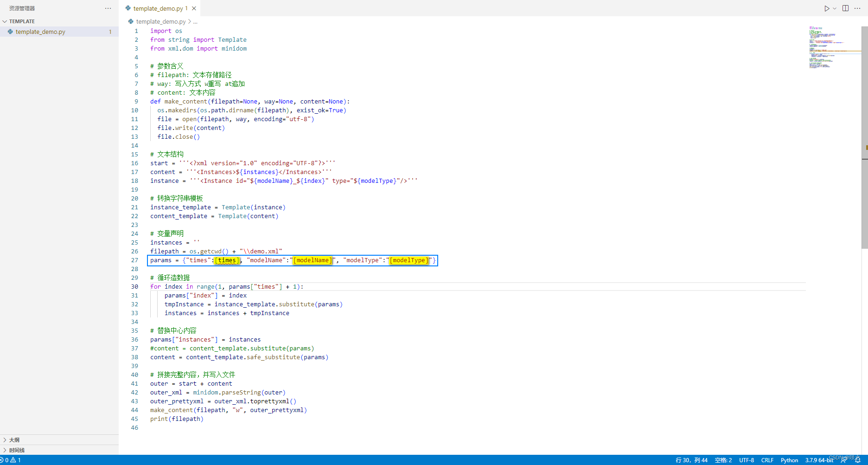Click the 'print(filepath)' line
The width and height of the screenshot is (868, 465).
[177, 419]
